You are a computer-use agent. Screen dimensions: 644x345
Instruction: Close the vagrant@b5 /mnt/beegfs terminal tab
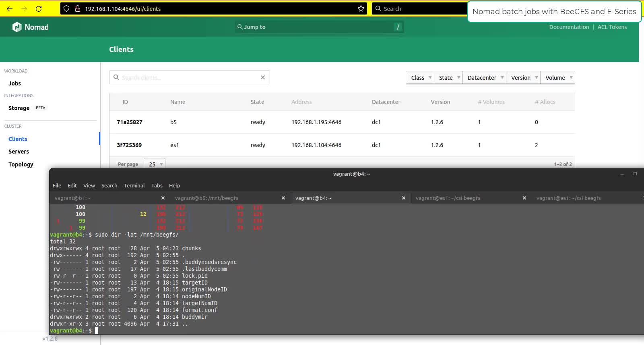click(x=283, y=198)
